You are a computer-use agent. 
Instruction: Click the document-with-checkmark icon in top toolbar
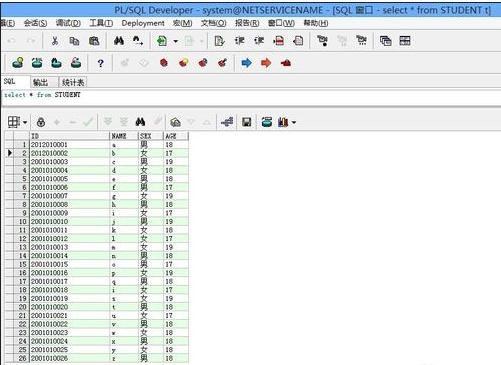click(219, 41)
